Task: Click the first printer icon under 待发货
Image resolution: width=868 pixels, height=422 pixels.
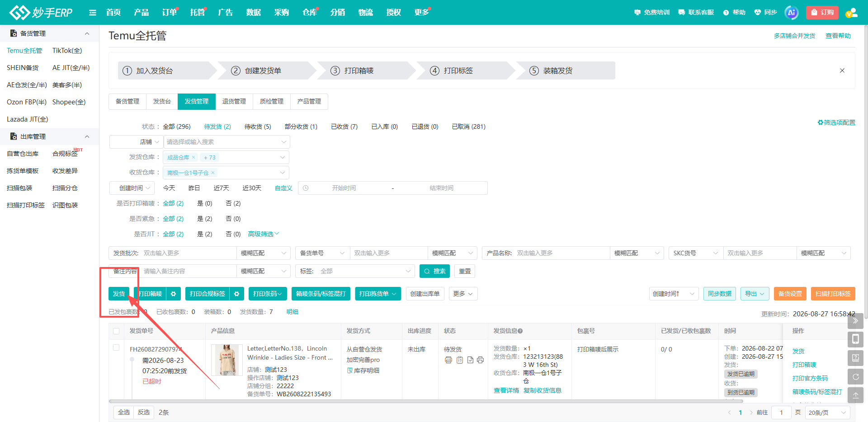Action: coord(448,360)
